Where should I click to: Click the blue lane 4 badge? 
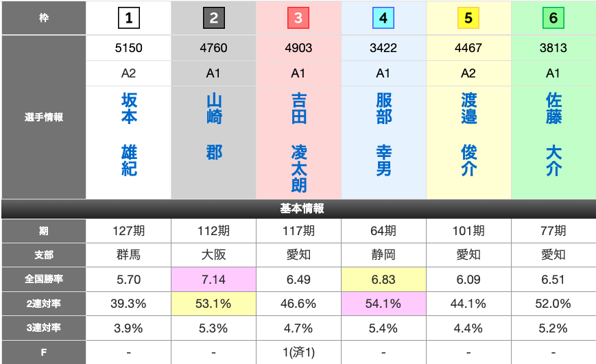(x=383, y=19)
